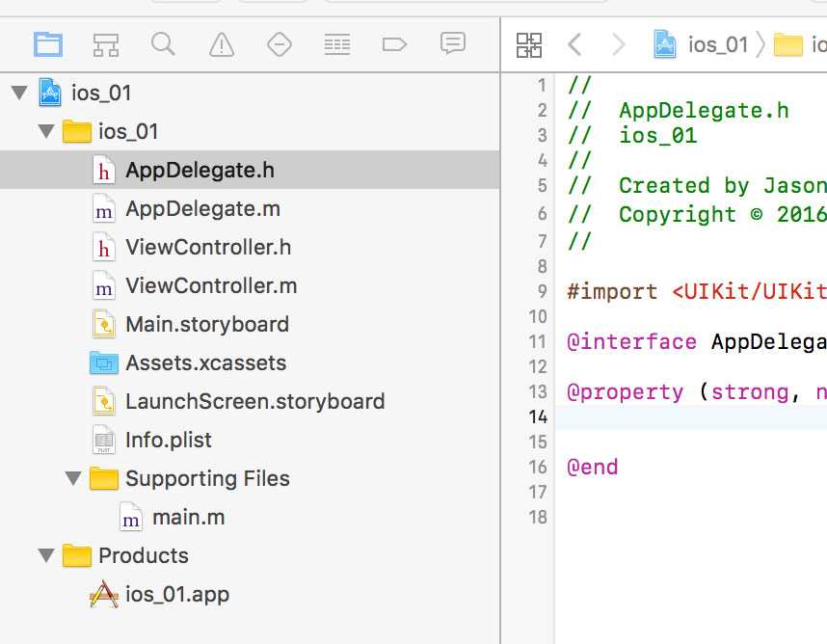Open the Project navigator tab
Screen dimensions: 827x644
[47, 44]
